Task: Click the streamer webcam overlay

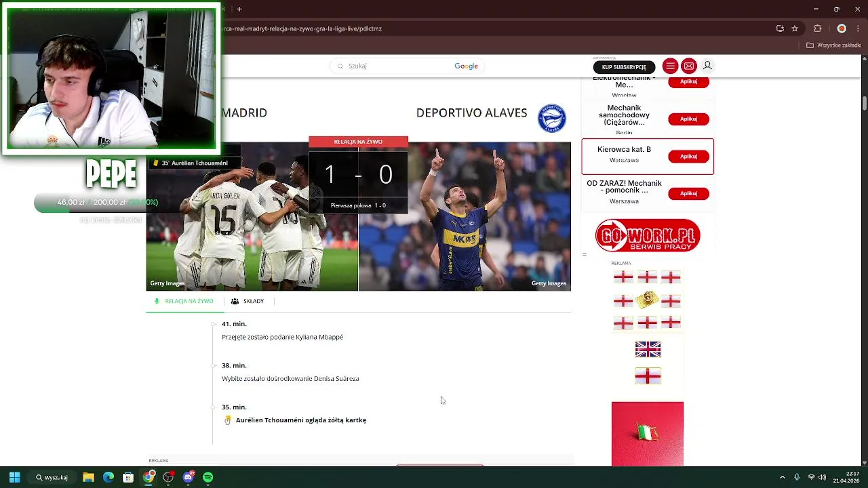Action: [x=111, y=78]
